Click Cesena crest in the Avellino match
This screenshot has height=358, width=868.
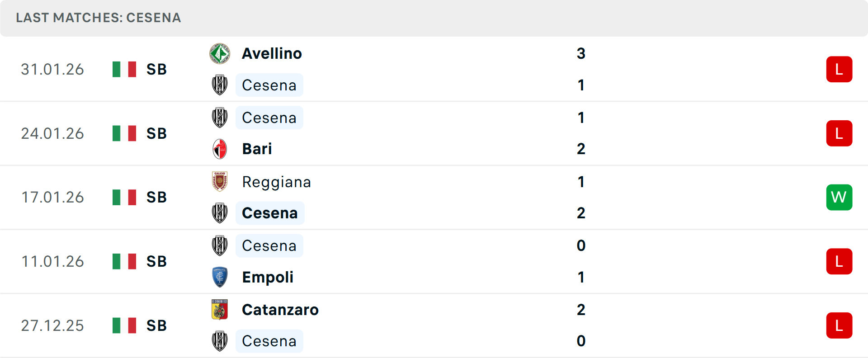(x=220, y=85)
